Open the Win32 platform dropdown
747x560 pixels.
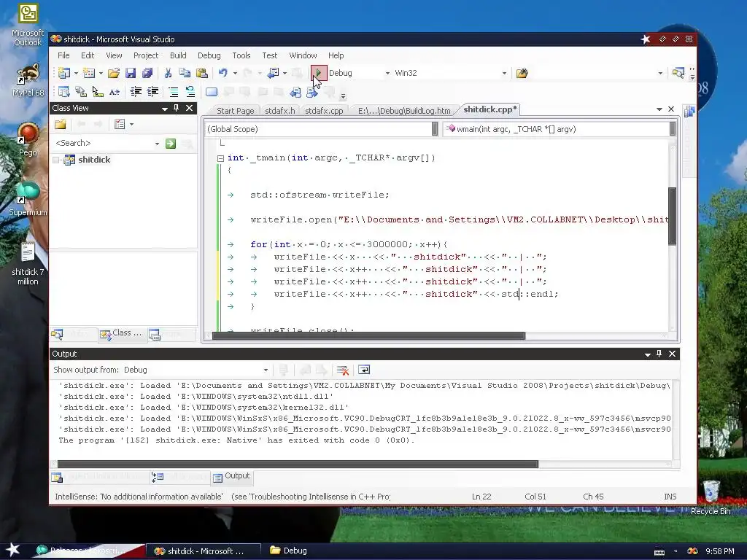tap(504, 74)
